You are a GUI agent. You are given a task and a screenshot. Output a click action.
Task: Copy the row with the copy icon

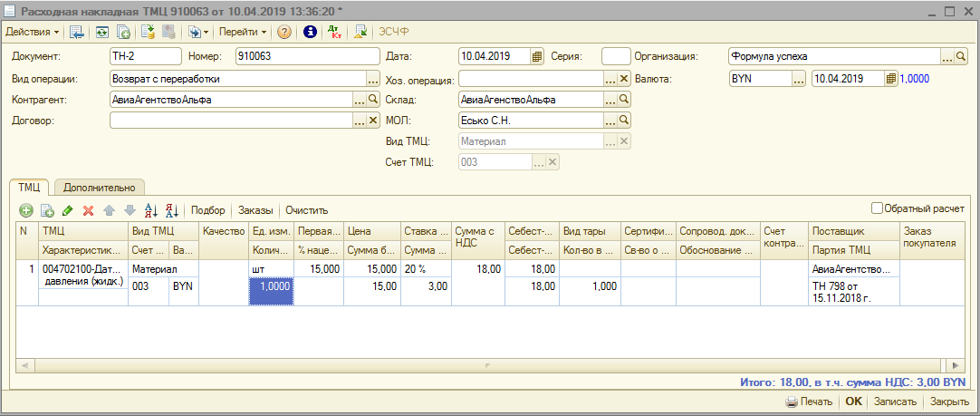click(47, 210)
